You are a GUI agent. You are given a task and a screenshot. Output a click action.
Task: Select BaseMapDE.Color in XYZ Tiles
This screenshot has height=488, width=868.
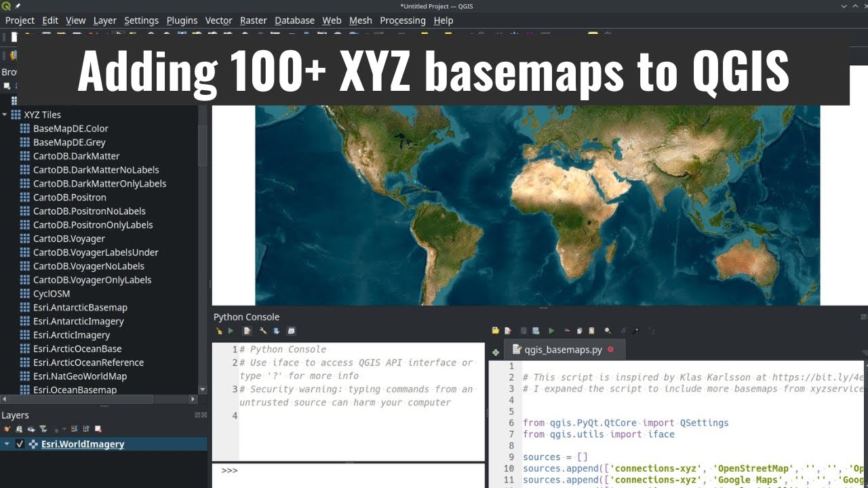[71, 128]
